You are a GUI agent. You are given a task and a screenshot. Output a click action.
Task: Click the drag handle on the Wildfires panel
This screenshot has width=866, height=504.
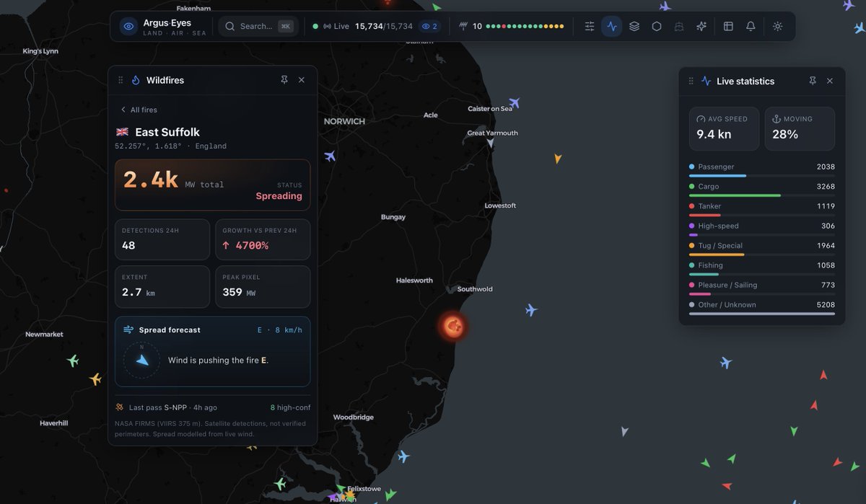[121, 80]
